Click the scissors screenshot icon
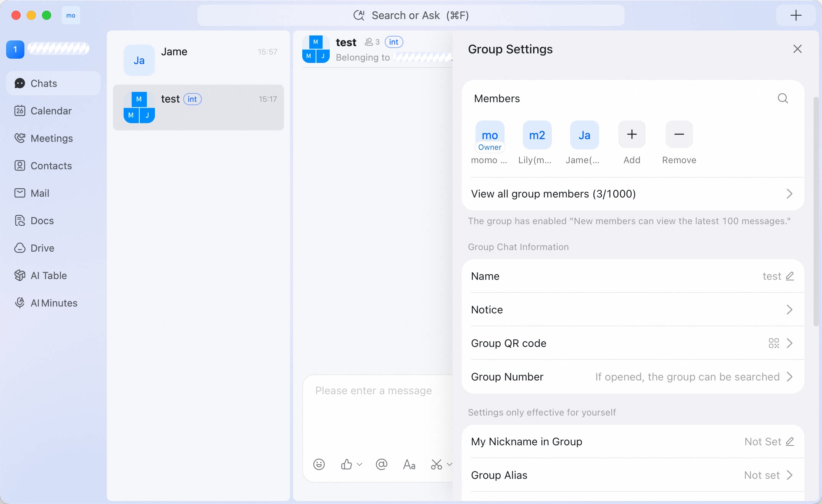This screenshot has width=822, height=504. click(436, 464)
